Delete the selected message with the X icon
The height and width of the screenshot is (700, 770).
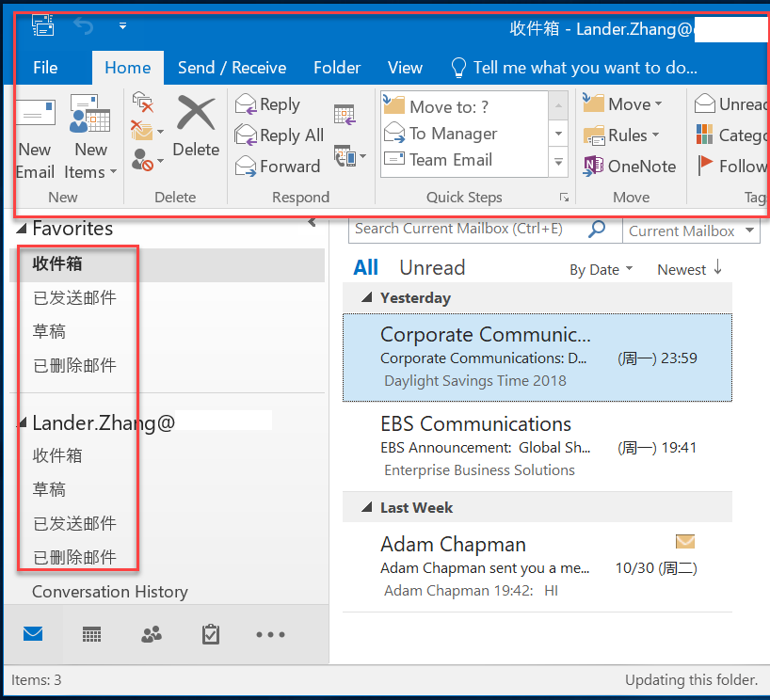coord(196,127)
